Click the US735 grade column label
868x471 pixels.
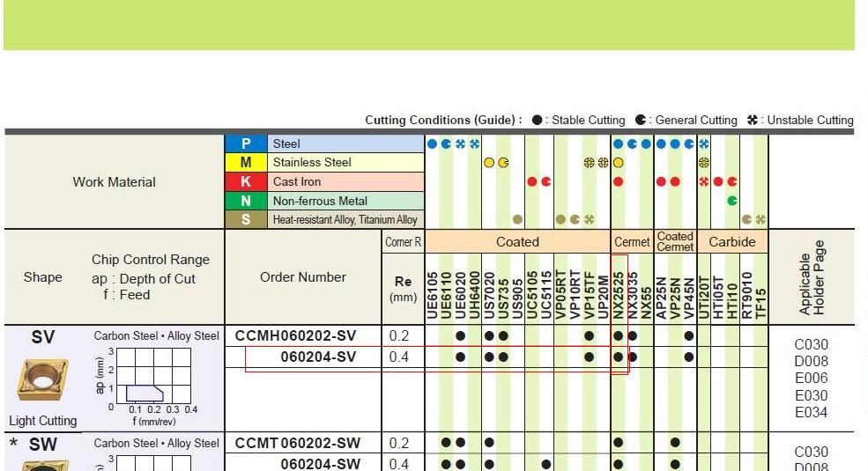tap(503, 299)
